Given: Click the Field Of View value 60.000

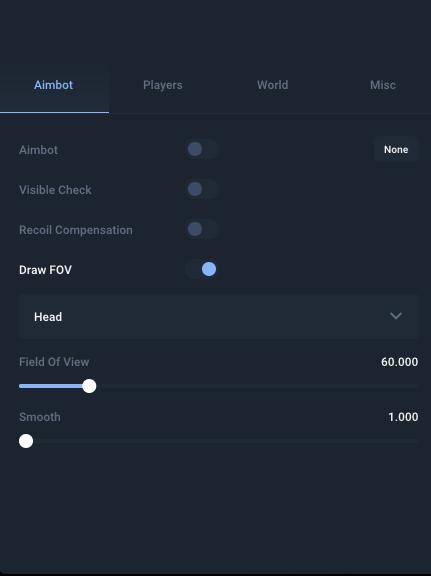Looking at the screenshot, I should [399, 362].
